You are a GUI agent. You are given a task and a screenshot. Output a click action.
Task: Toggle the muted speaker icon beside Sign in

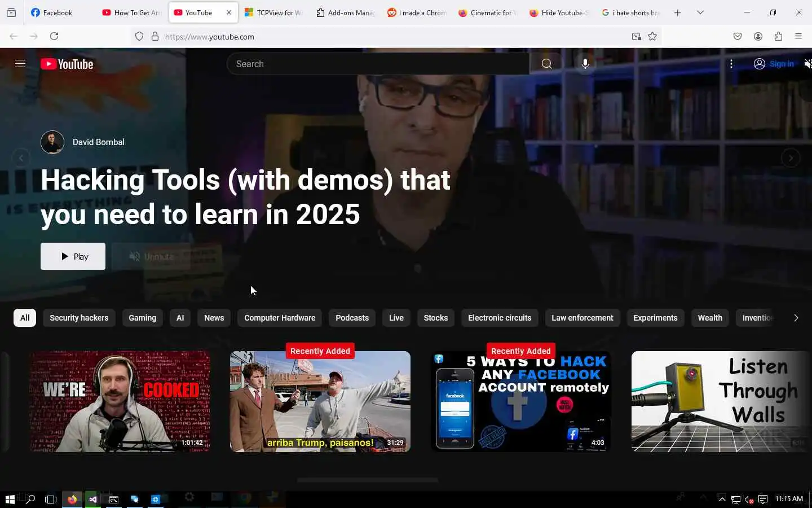807,64
